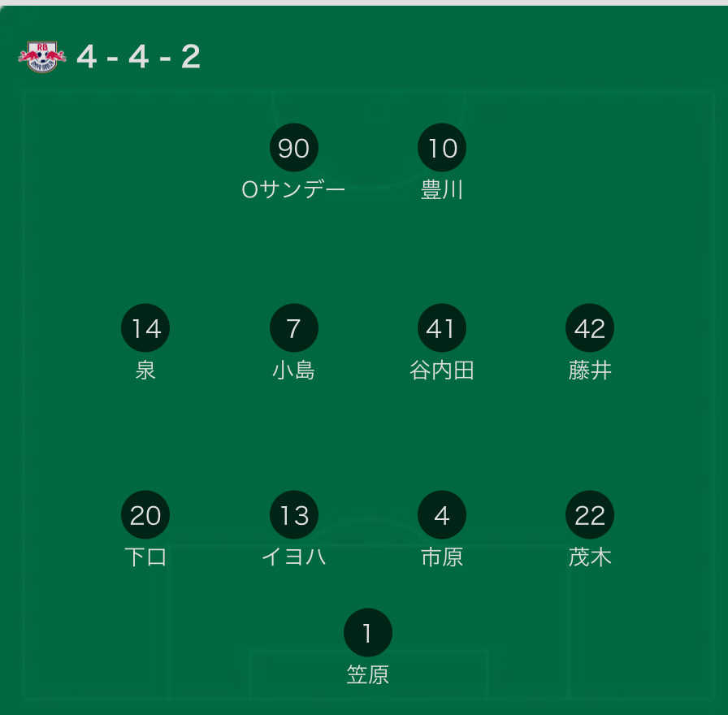Open the Oサンデー player name link
728x715 pixels.
click(x=293, y=190)
